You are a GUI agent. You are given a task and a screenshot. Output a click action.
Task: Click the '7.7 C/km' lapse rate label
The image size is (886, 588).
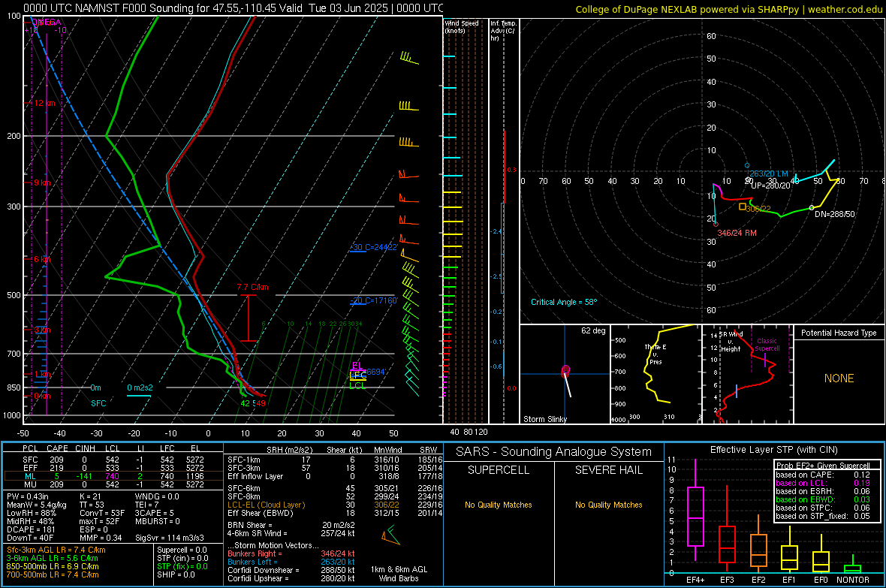[x=252, y=287]
